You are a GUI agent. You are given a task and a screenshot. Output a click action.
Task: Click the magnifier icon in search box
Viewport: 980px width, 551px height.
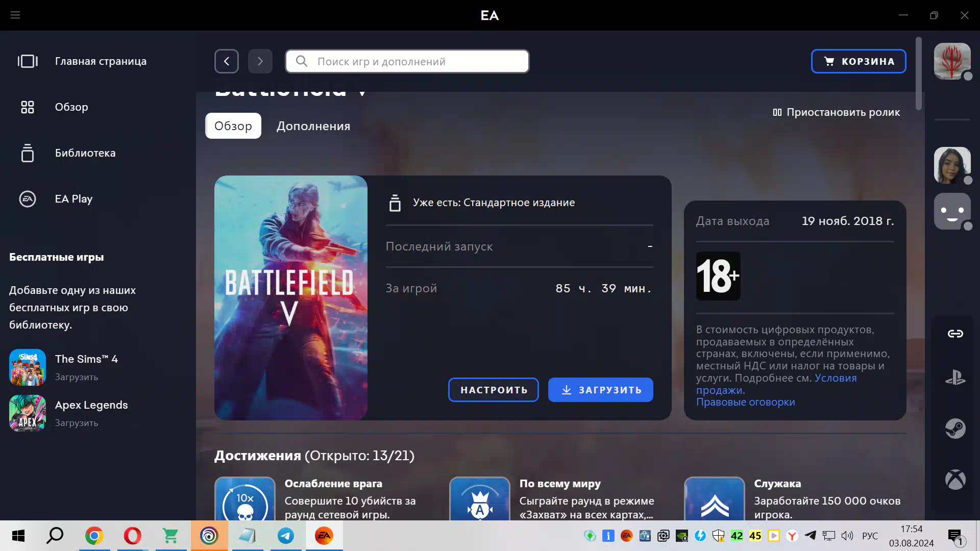[x=302, y=61]
